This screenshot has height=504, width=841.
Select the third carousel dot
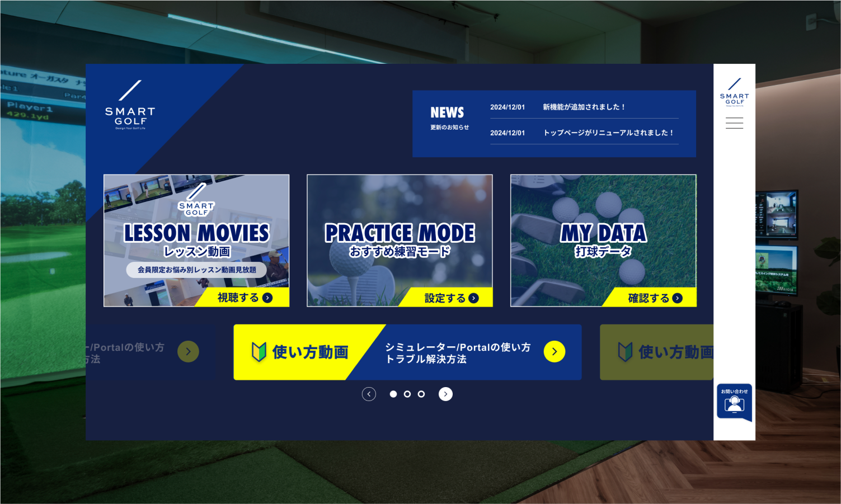point(421,394)
